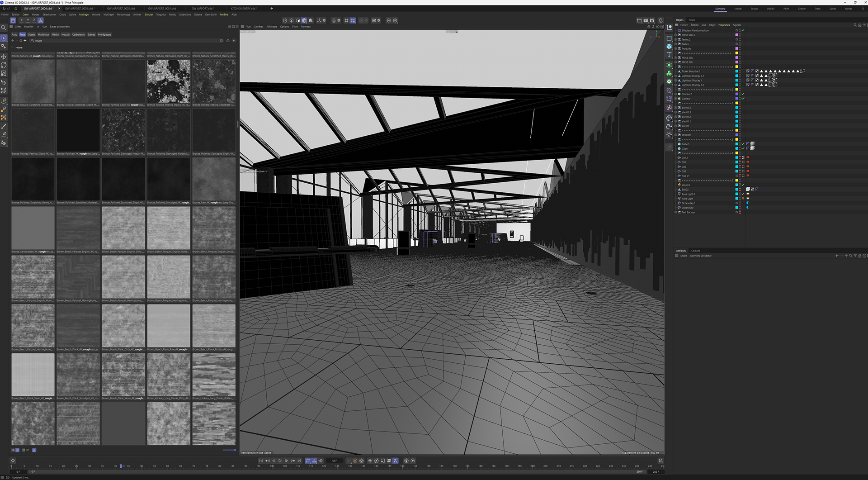Toggle the Z axis lock
Image resolution: width=868 pixels, height=480 pixels.
click(34, 20)
